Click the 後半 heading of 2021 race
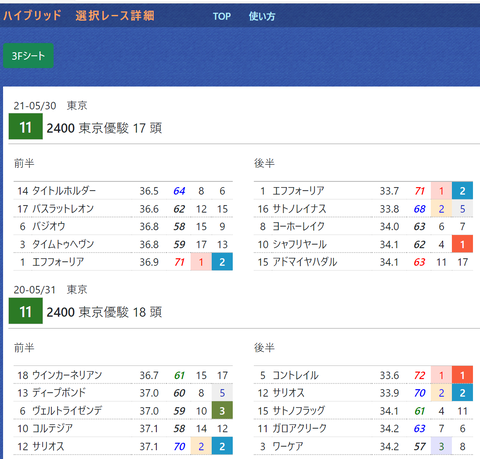The image size is (480, 459). pos(264,163)
